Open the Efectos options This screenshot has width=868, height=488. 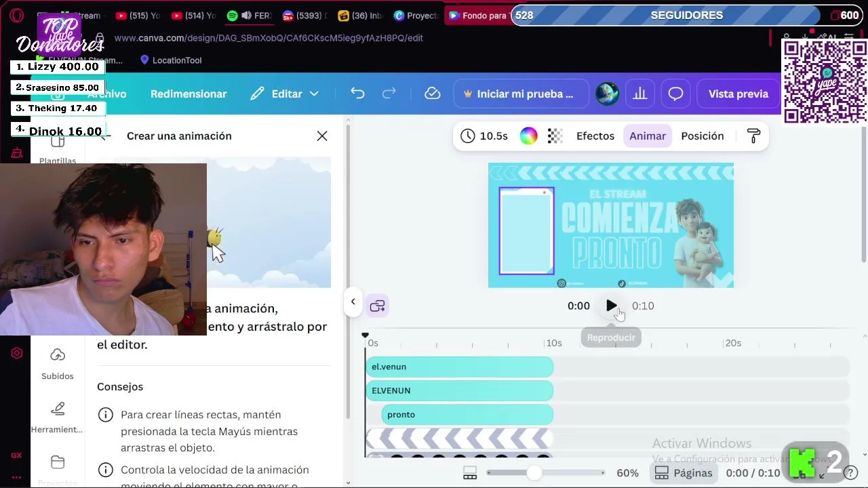coord(595,136)
